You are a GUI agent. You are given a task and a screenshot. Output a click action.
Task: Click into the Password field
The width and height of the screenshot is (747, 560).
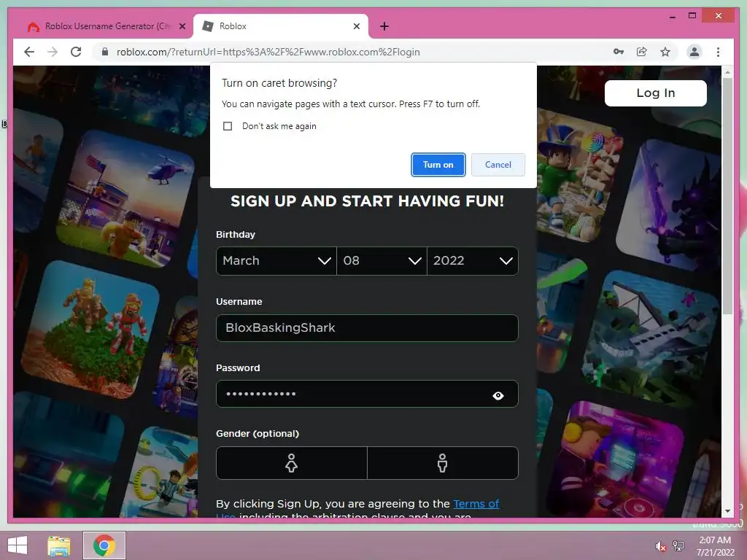coord(367,394)
